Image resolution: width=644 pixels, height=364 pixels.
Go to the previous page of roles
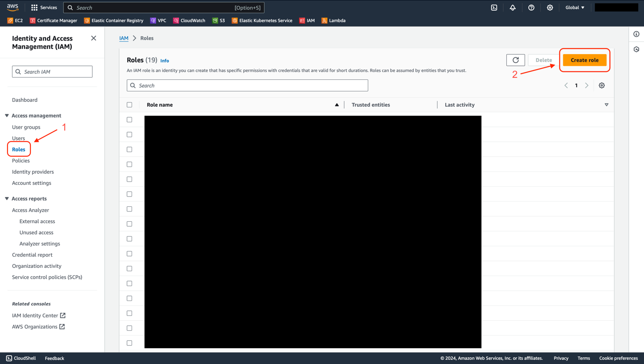pos(566,85)
